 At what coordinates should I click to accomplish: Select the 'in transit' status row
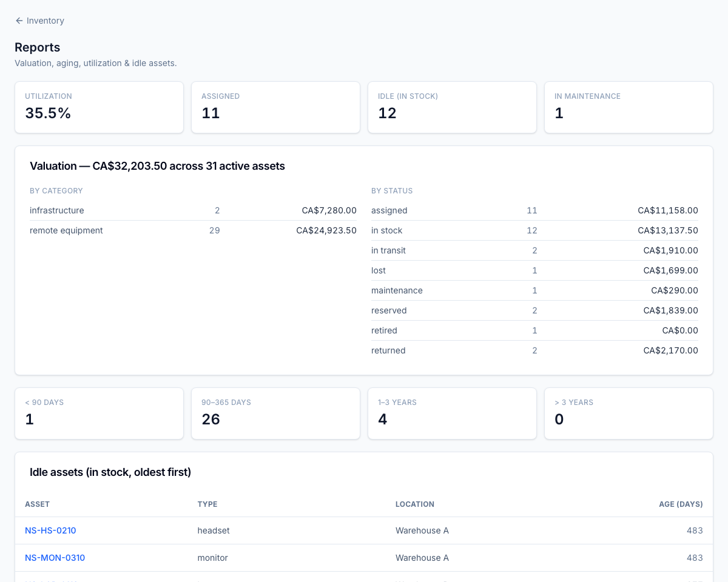coord(534,250)
